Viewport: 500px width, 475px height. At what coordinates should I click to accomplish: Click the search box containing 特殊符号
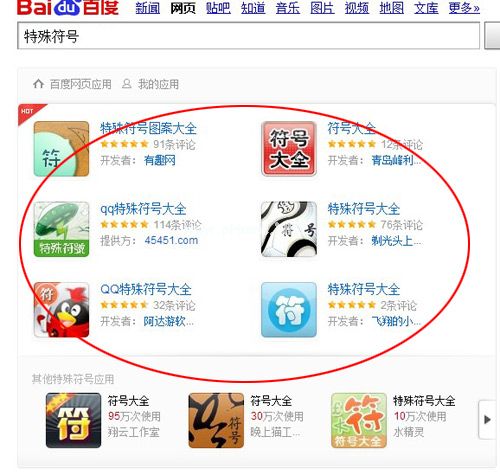tap(248, 36)
